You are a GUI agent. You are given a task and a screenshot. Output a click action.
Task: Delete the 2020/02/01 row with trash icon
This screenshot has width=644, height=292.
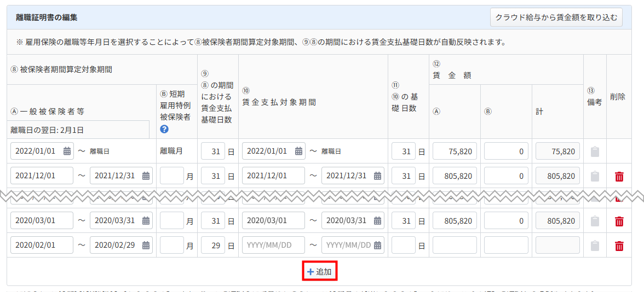click(x=619, y=246)
